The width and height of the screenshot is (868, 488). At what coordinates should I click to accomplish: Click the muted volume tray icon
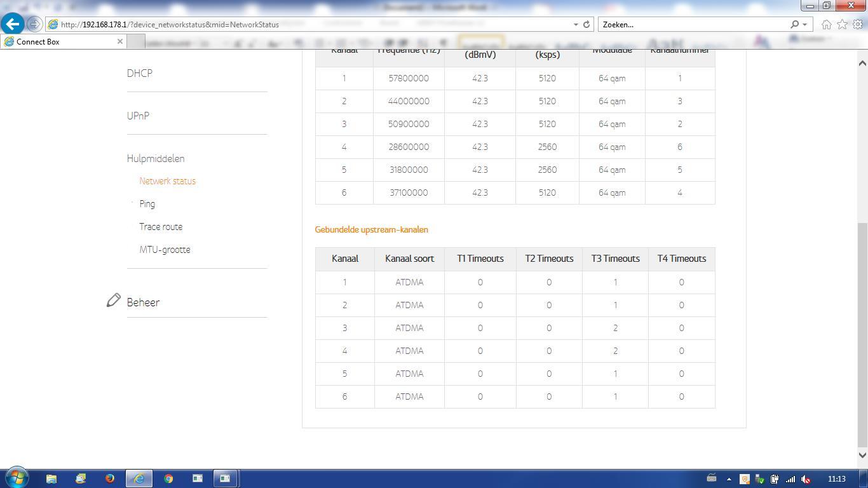(806, 479)
